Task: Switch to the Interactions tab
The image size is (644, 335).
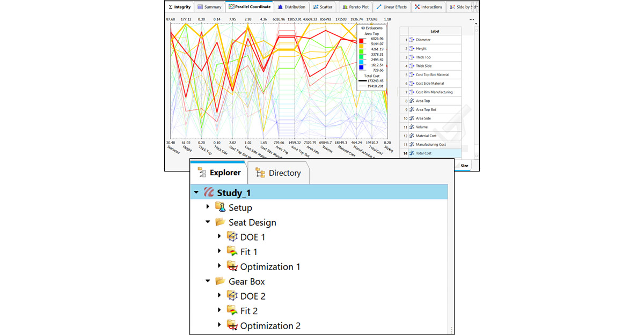Action: coord(428,7)
